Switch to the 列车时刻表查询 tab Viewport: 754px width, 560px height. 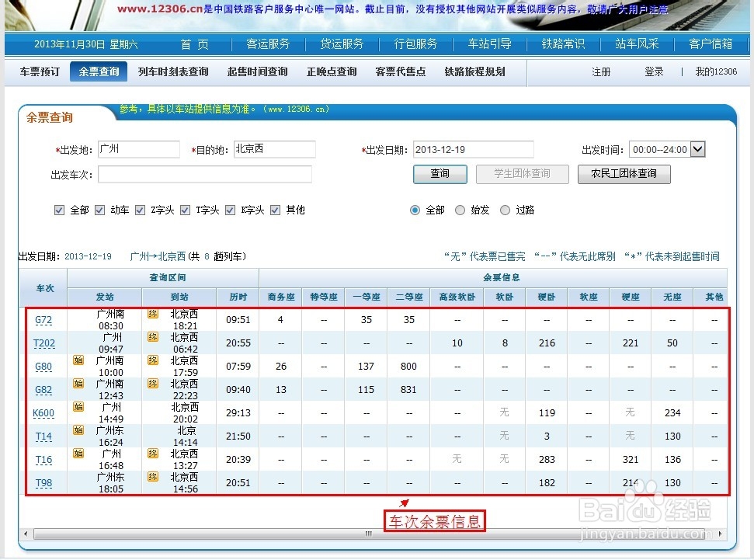coord(173,71)
